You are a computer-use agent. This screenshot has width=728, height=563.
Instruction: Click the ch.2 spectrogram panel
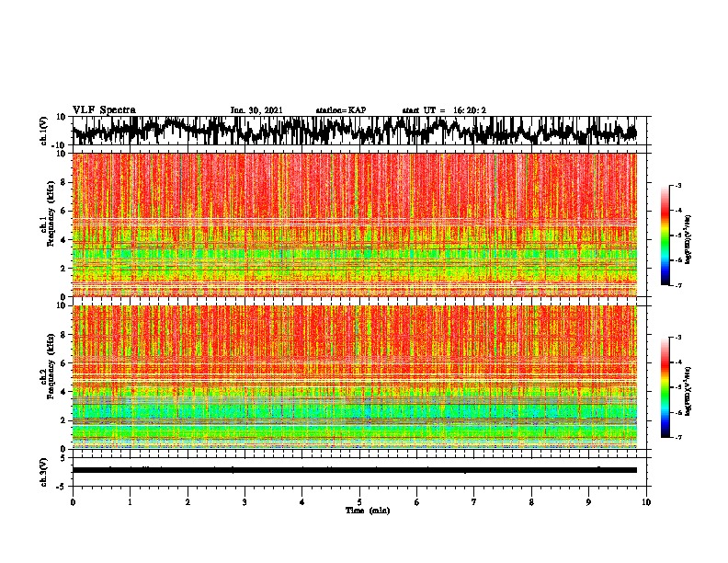(x=355, y=377)
